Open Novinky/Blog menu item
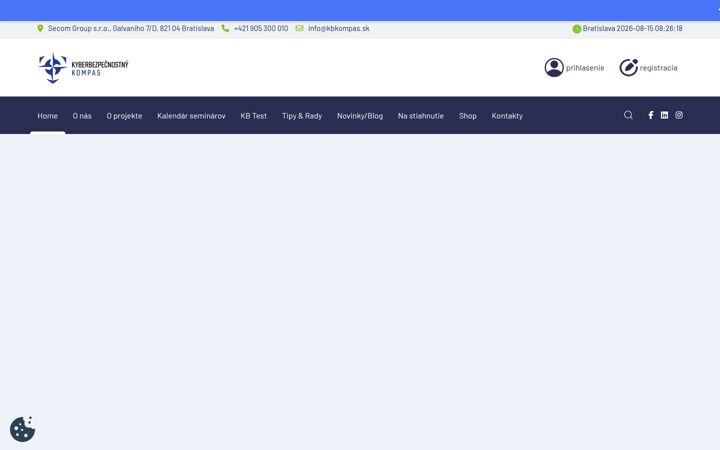The image size is (720, 450). [x=360, y=116]
